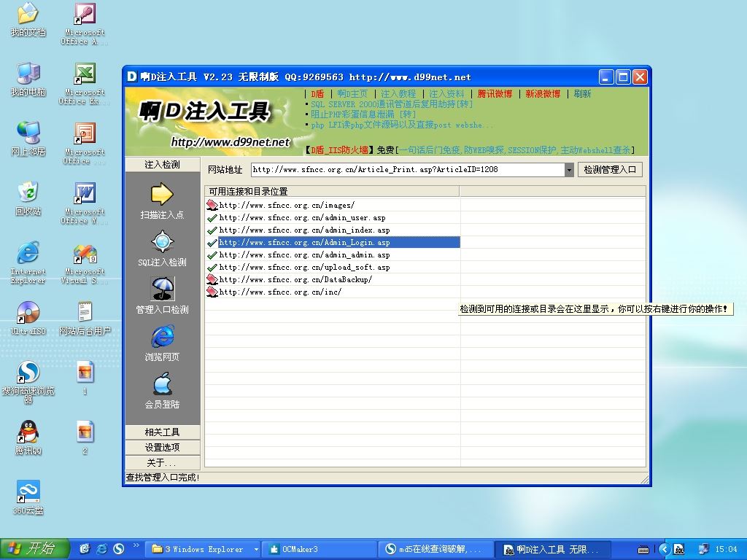This screenshot has height=560, width=747.
Task: Open the 3 Windows Explorer taskbar group arrow
Action: 256,549
